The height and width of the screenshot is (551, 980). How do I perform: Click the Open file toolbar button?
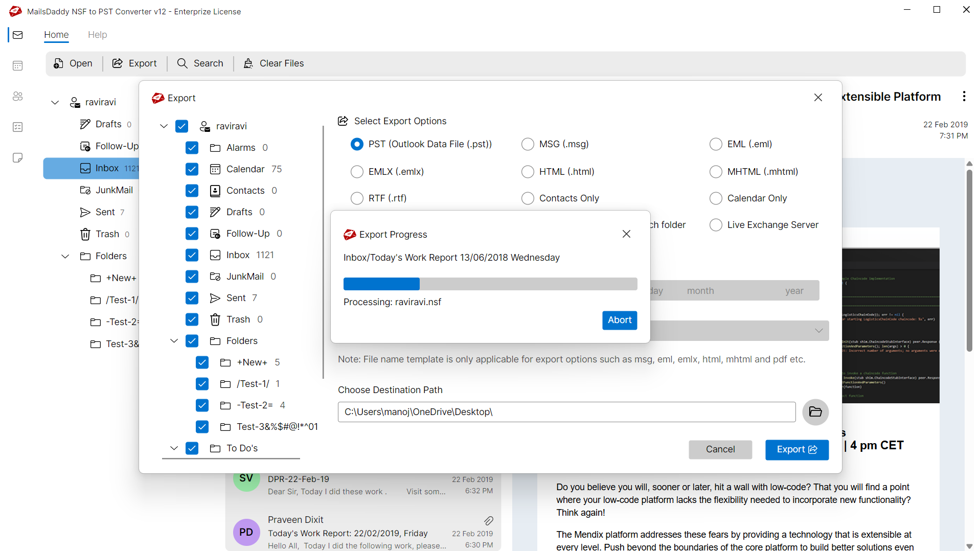pyautogui.click(x=73, y=63)
